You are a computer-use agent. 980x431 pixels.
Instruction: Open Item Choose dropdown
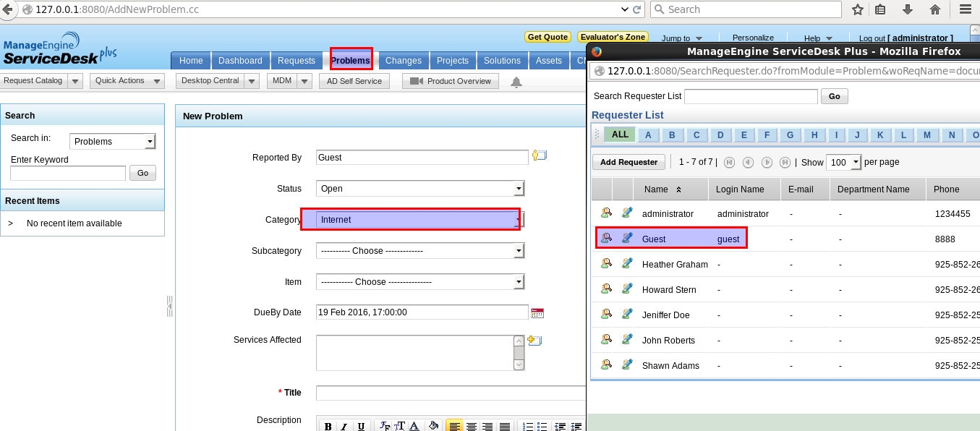(420, 282)
